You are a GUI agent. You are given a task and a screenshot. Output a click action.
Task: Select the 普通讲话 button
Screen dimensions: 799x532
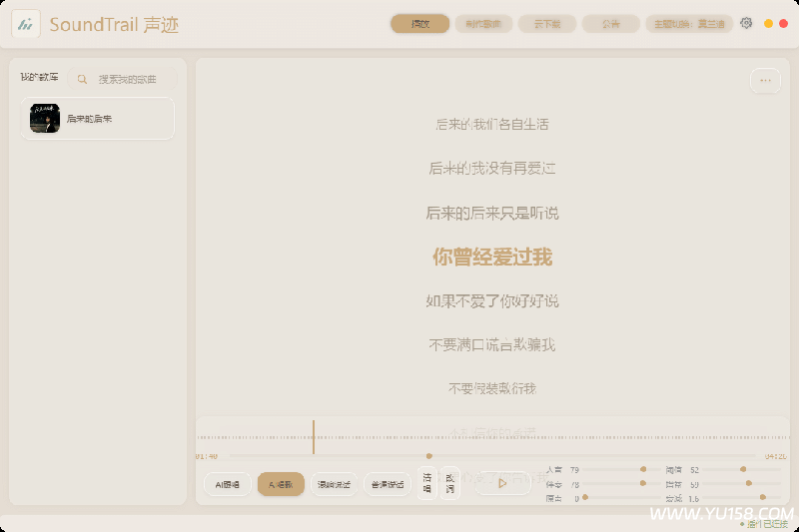click(388, 484)
